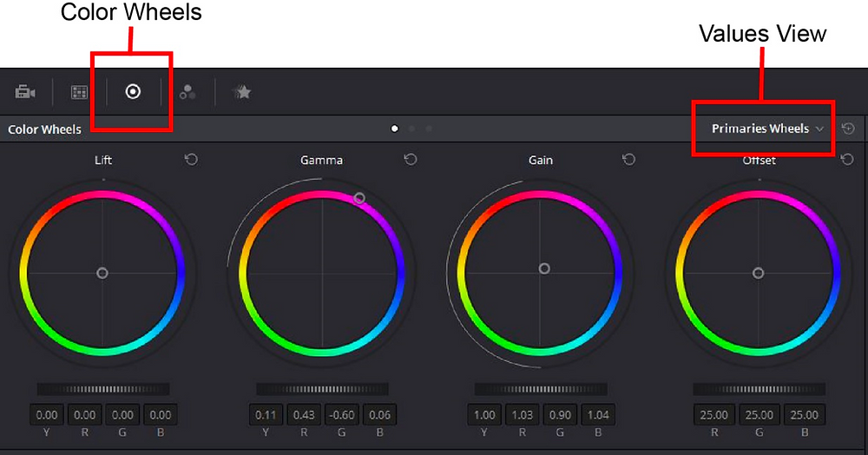Open the Color Match palette icon
868x455 pixels.
[79, 92]
